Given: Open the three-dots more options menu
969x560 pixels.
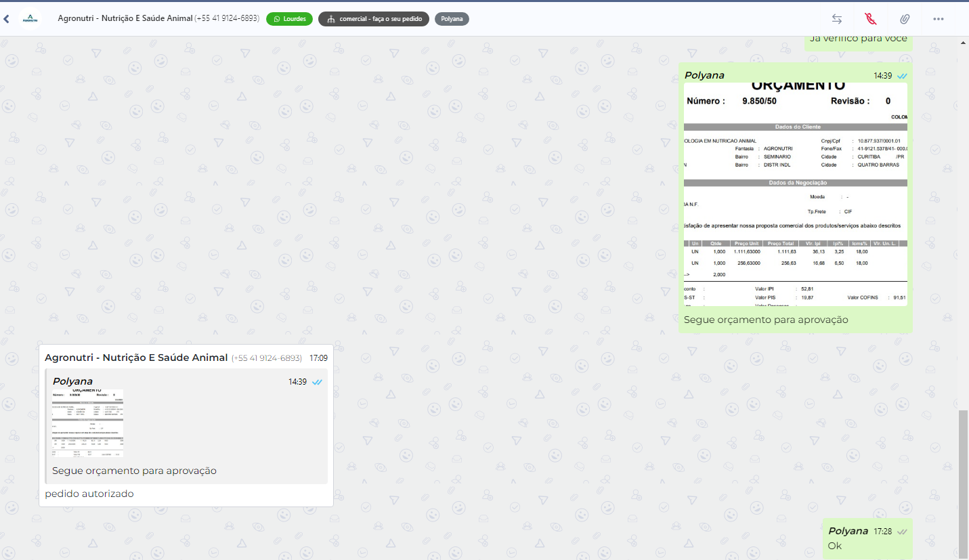Looking at the screenshot, I should click(x=938, y=19).
